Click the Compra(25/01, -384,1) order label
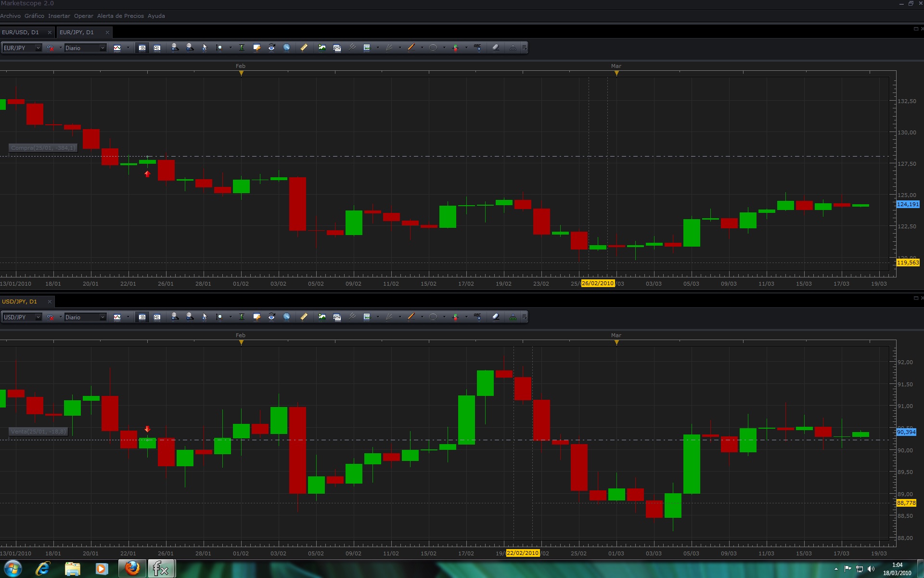 pyautogui.click(x=43, y=148)
